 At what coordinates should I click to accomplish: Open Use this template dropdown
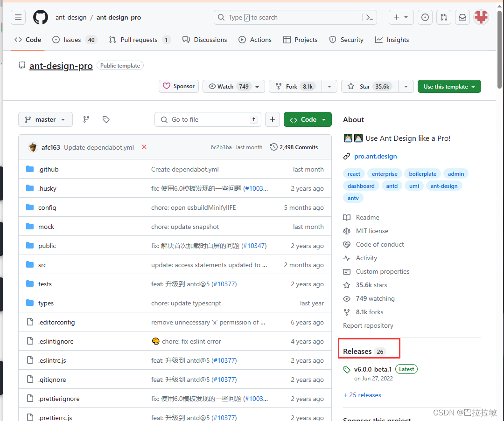tap(449, 86)
